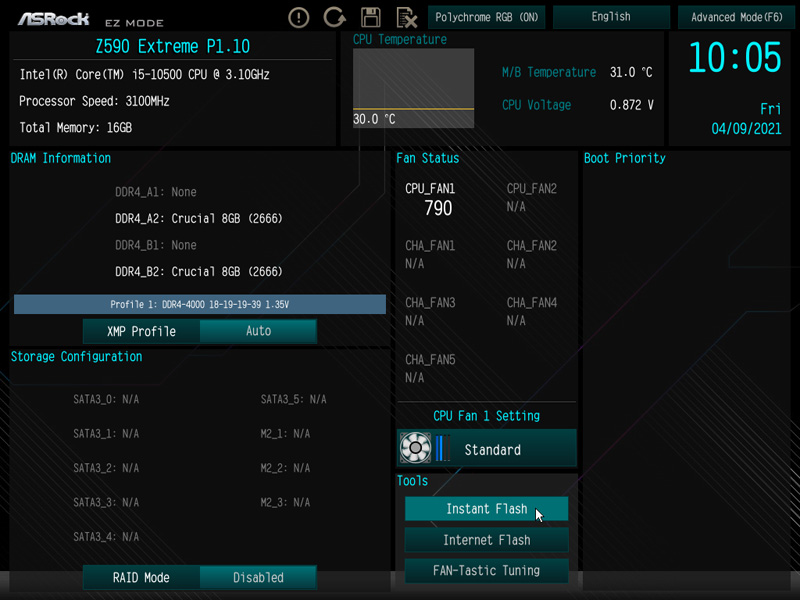800x600 pixels.
Task: Click the CPU_FAN2 N/A entry
Action: (532, 197)
